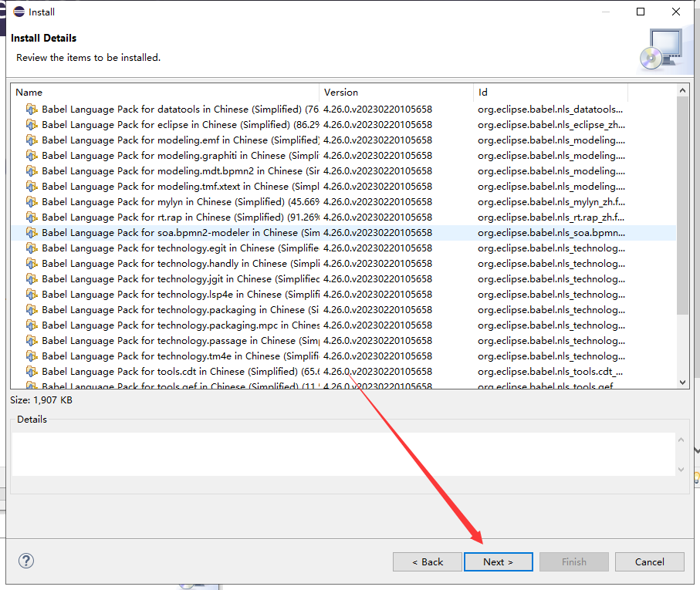Click the plugin icon of technology.handly pack
The width and height of the screenshot is (700, 590).
pyautogui.click(x=32, y=264)
